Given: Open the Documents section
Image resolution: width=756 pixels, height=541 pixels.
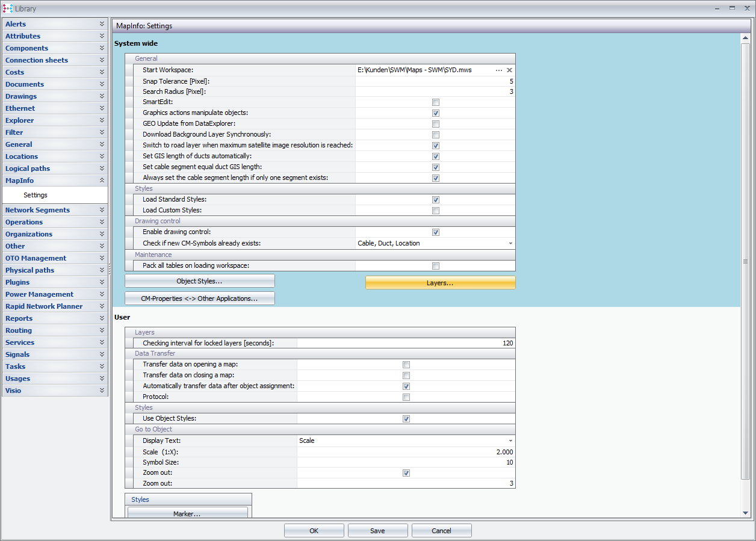Looking at the screenshot, I should point(55,84).
